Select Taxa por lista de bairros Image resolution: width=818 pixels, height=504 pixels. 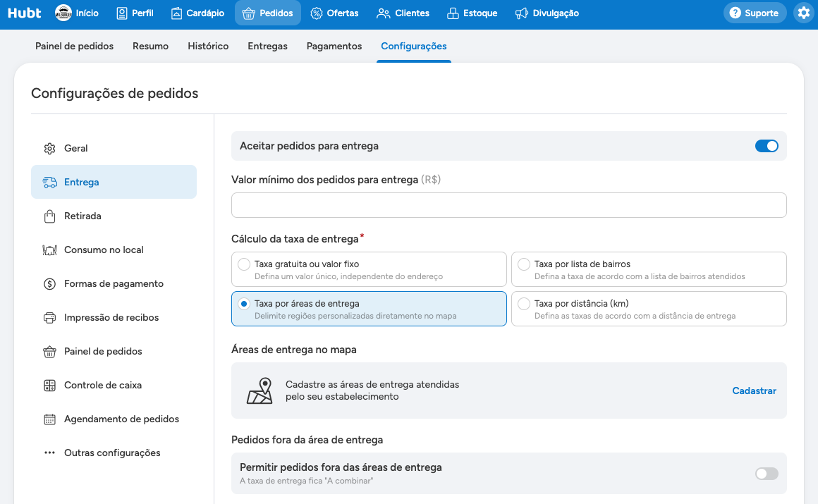coord(649,269)
